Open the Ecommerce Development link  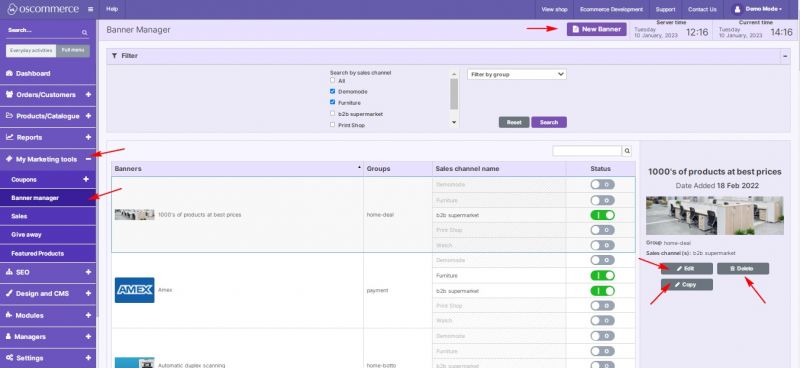(x=611, y=9)
